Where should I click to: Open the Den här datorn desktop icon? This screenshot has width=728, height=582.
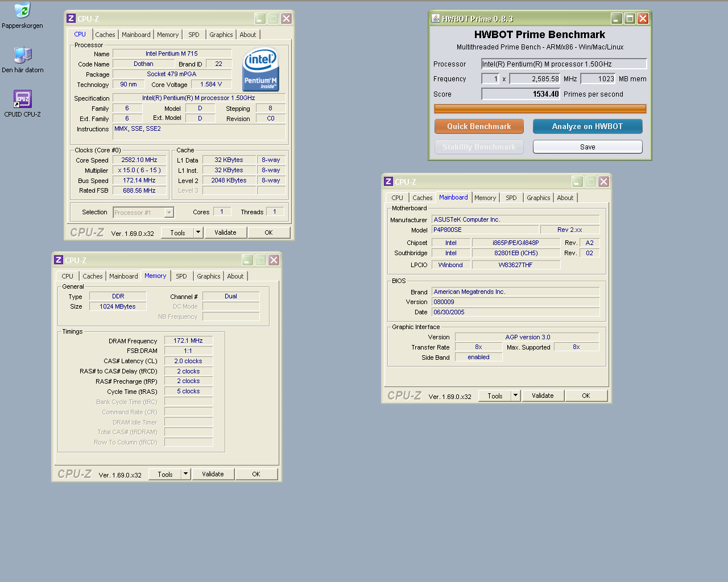22,60
